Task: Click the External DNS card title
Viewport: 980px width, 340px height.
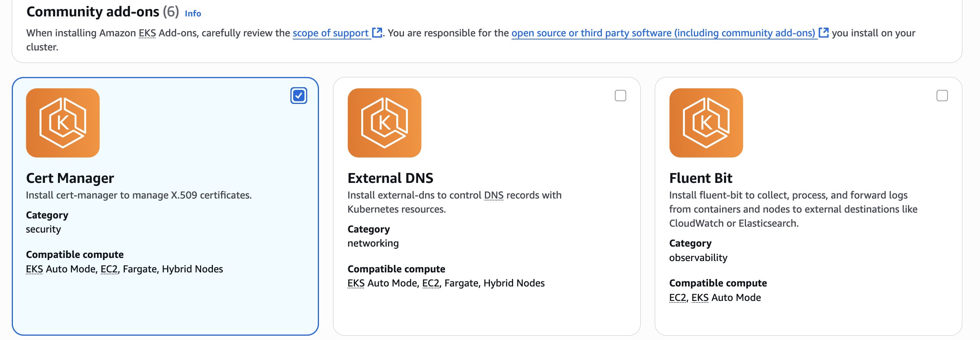Action: [390, 178]
